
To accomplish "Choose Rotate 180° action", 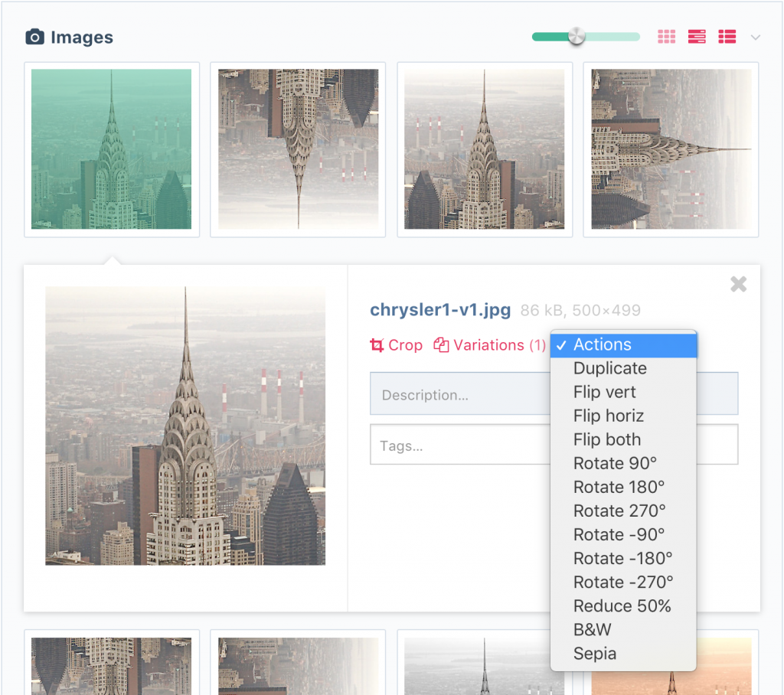I will coord(623,487).
